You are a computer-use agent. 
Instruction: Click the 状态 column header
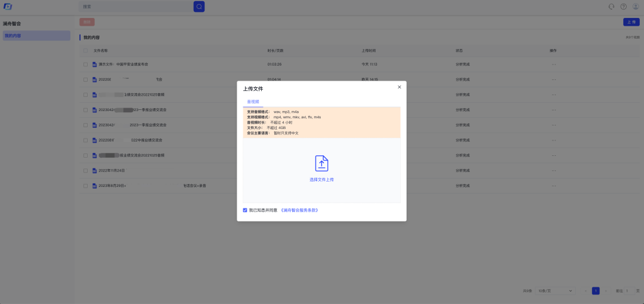[459, 51]
